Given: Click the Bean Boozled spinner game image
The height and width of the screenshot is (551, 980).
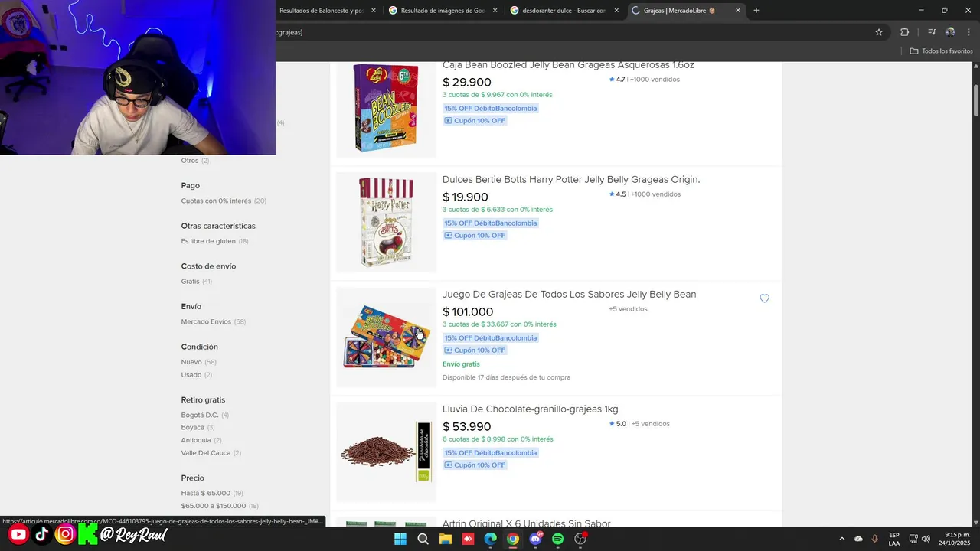Looking at the screenshot, I should point(386,337).
